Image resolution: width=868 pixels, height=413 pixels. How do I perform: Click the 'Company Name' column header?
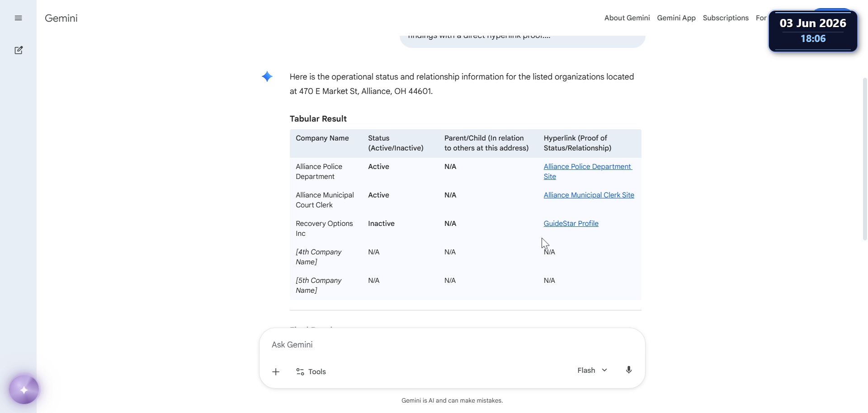coord(322,138)
